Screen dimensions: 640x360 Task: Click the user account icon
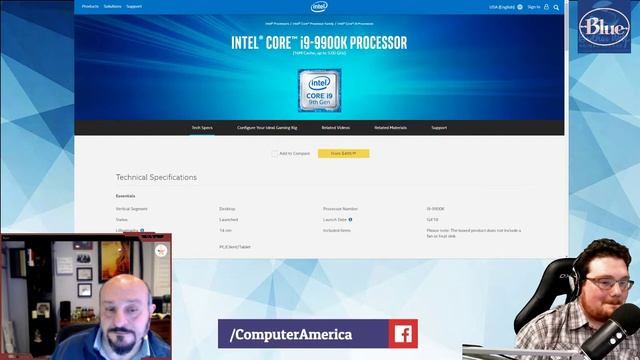[546, 7]
